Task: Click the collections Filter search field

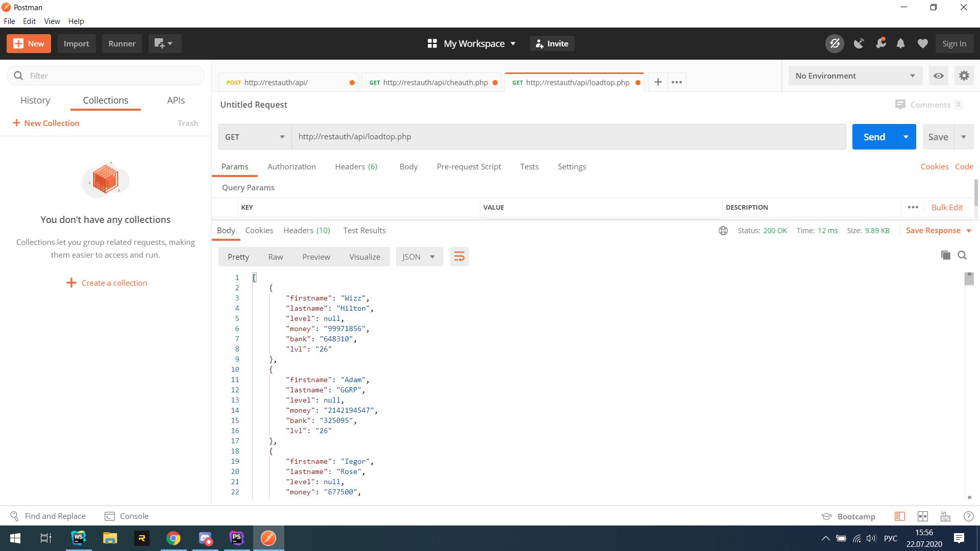Action: pyautogui.click(x=106, y=76)
